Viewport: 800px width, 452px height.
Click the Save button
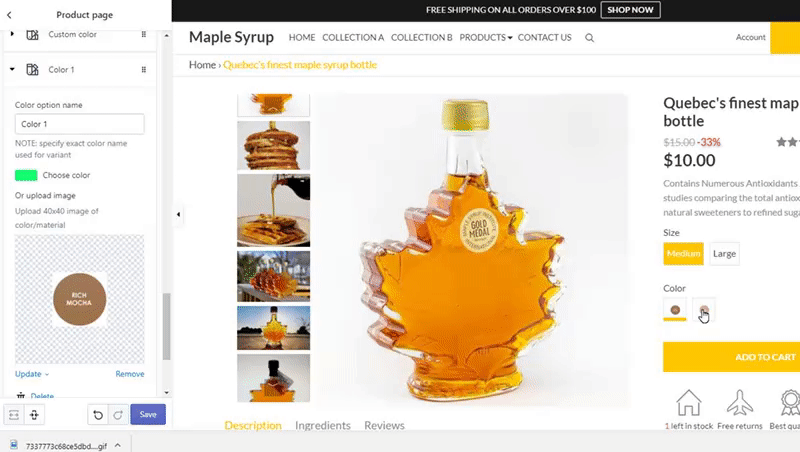(x=148, y=415)
